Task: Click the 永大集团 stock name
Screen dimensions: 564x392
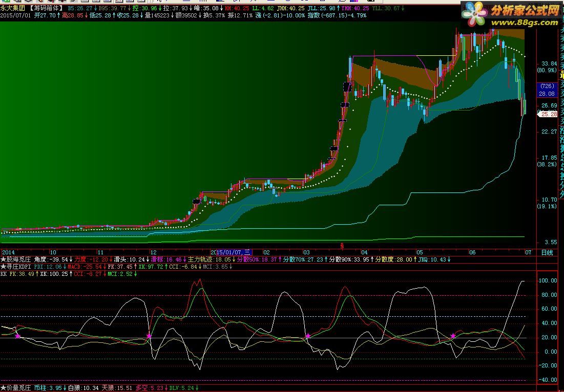Action: pos(13,8)
